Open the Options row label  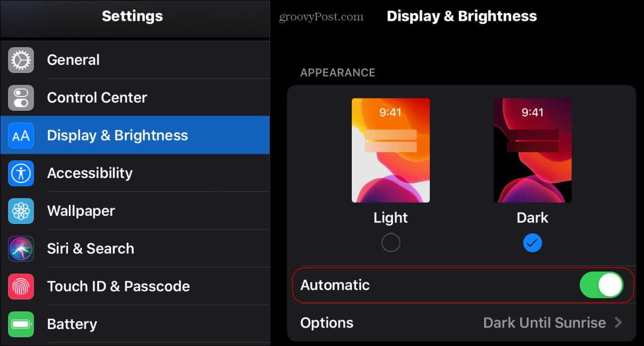coord(327,323)
